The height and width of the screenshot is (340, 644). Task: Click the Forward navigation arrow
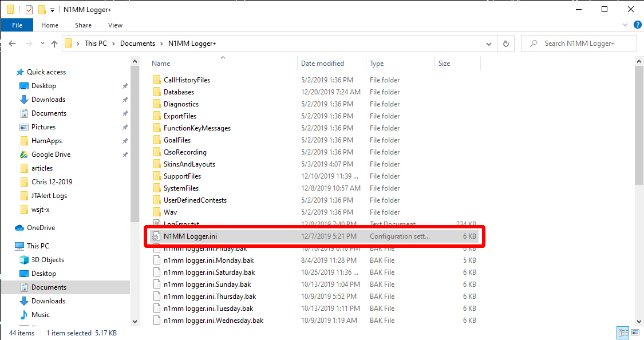point(29,44)
